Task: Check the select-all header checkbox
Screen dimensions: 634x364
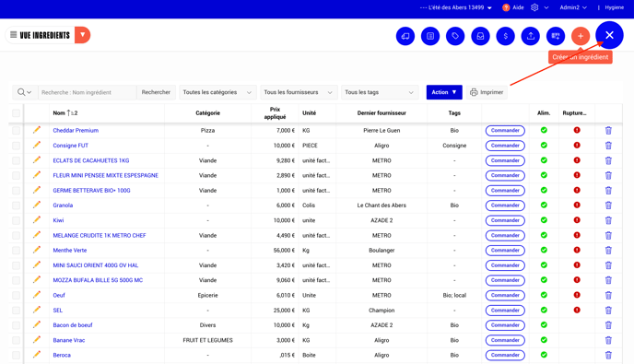Action: pos(17,112)
